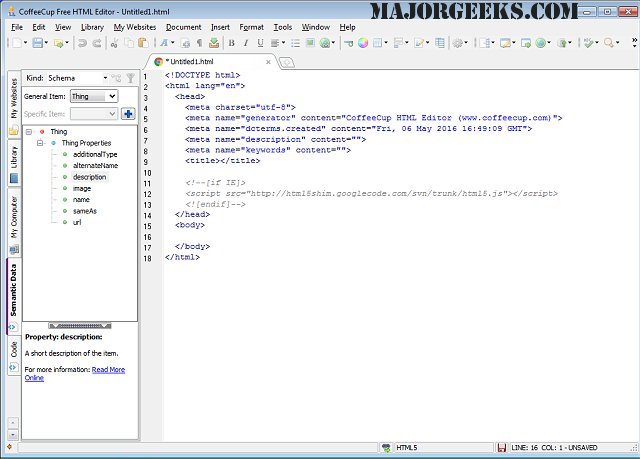Select the alternateName property

coord(96,166)
